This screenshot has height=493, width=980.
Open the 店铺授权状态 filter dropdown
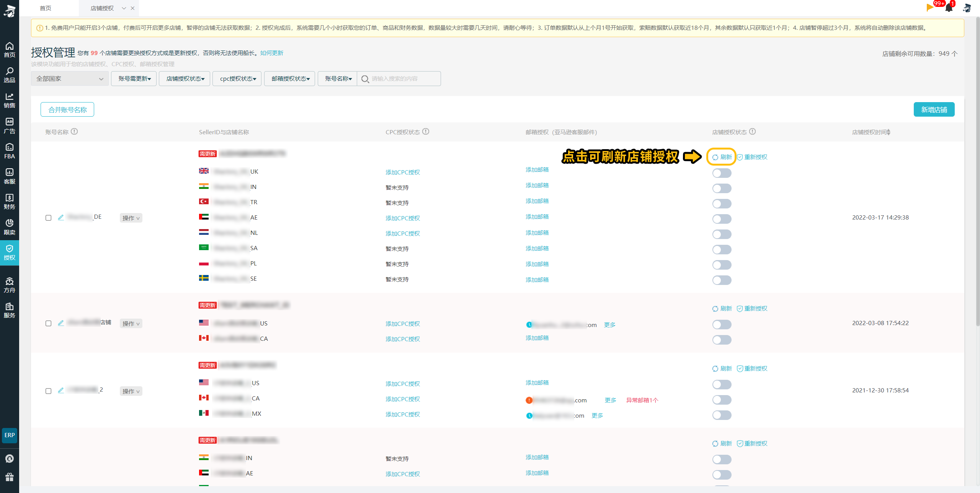pyautogui.click(x=185, y=78)
